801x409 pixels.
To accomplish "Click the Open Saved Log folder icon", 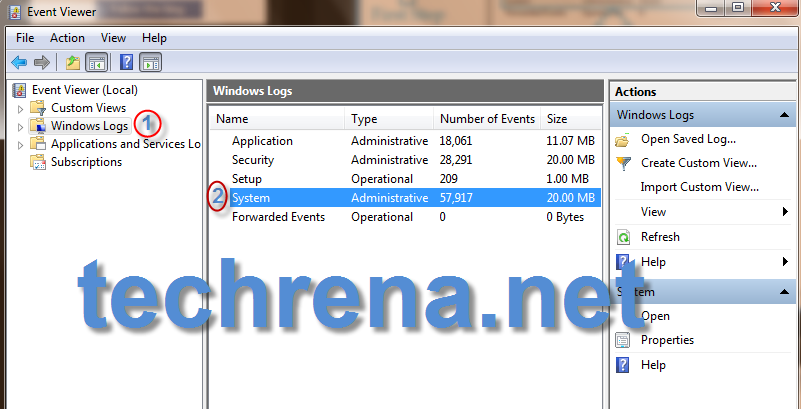I will click(623, 139).
